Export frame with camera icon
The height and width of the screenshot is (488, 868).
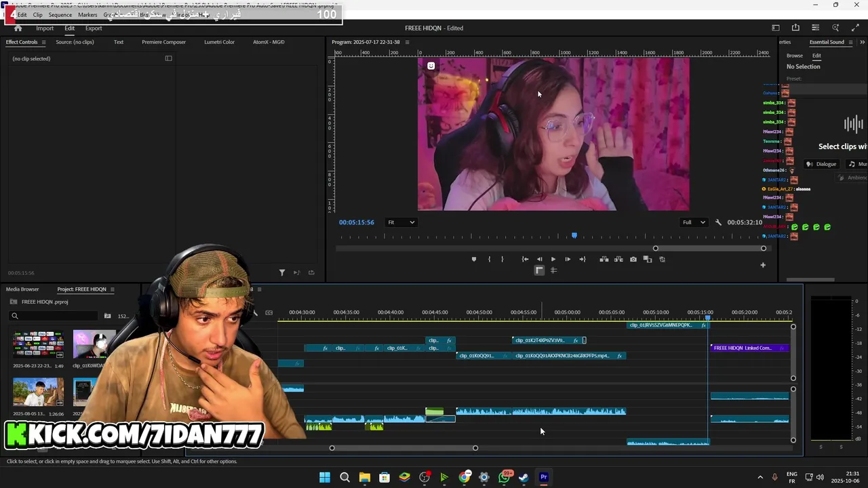point(633,259)
